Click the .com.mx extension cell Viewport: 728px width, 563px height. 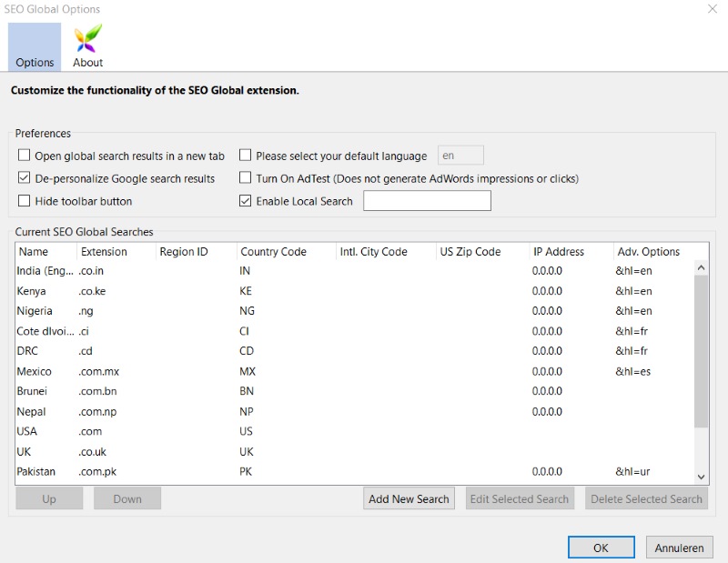(x=98, y=371)
